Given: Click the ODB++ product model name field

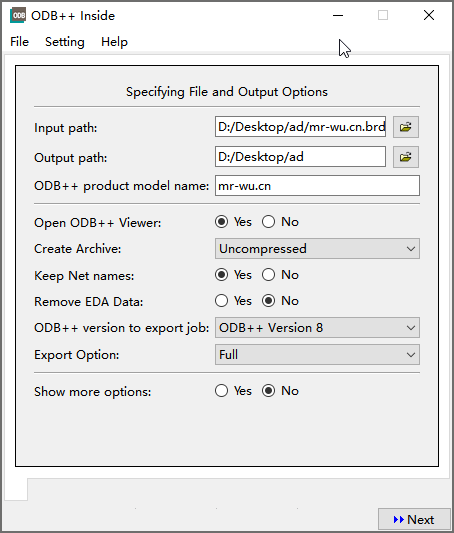Looking at the screenshot, I should 317,186.
